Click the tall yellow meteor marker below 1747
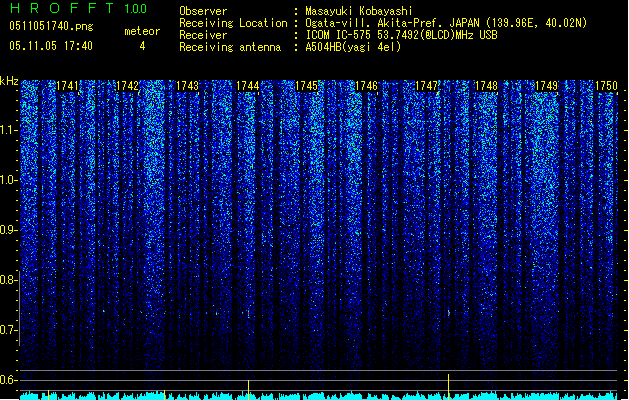This screenshot has width=629, height=400. [x=448, y=386]
